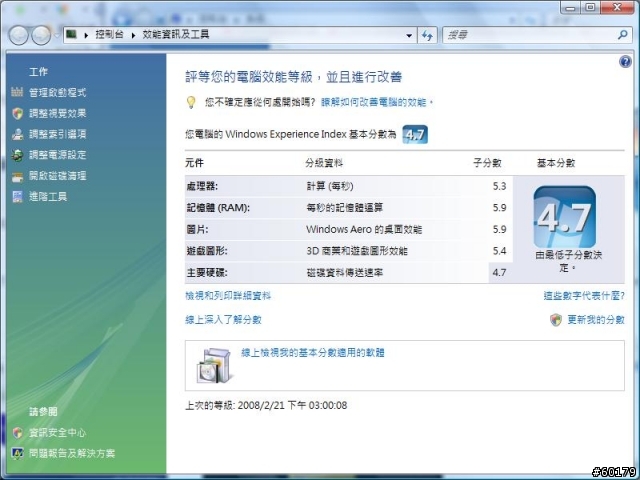
Task: Click the 問題報告及解決方案 icon
Action: [17, 453]
